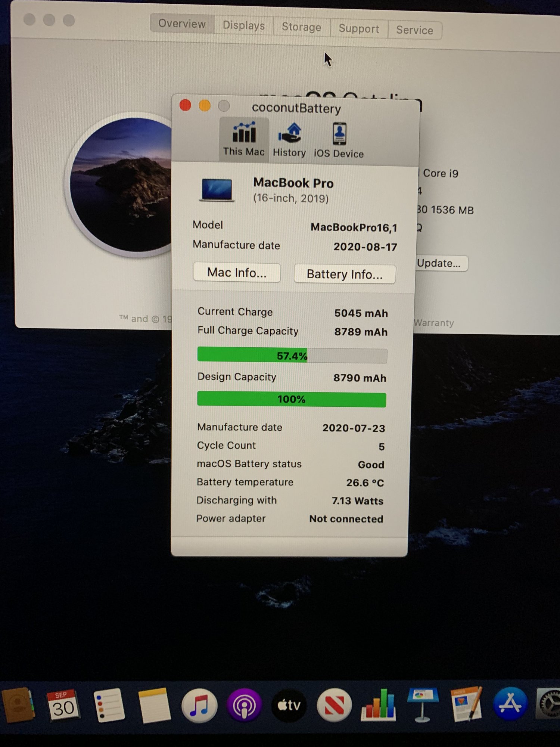Click the MacBook Pro heading text
The width and height of the screenshot is (560, 747).
coord(293,183)
